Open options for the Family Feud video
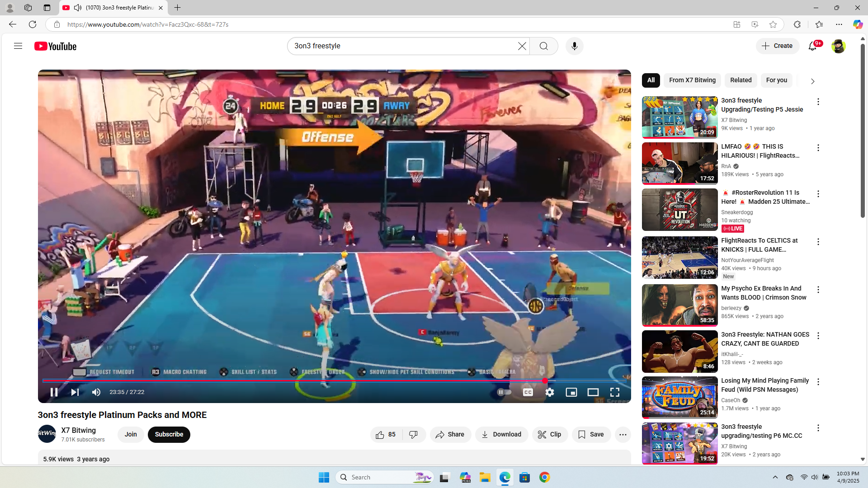Image resolution: width=868 pixels, height=488 pixels. pyautogui.click(x=818, y=382)
